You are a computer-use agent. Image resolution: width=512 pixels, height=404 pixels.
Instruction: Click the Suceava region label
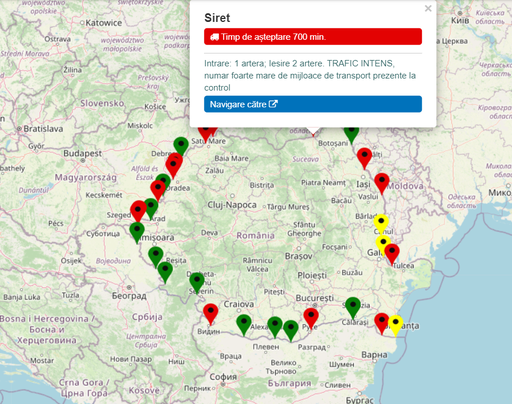coord(306,159)
